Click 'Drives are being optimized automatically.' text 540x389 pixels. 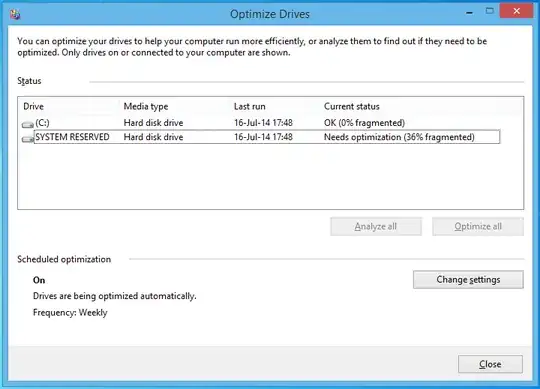click(x=114, y=296)
